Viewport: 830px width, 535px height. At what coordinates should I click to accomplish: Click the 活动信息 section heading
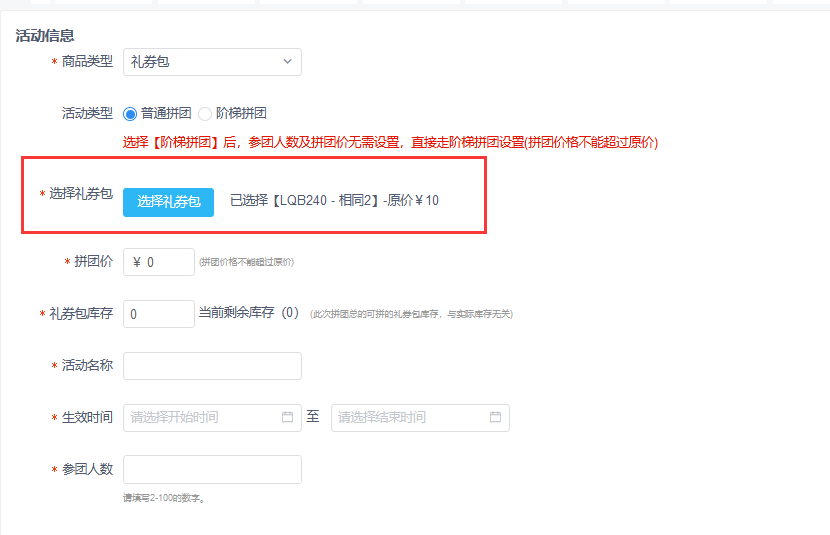(45, 35)
